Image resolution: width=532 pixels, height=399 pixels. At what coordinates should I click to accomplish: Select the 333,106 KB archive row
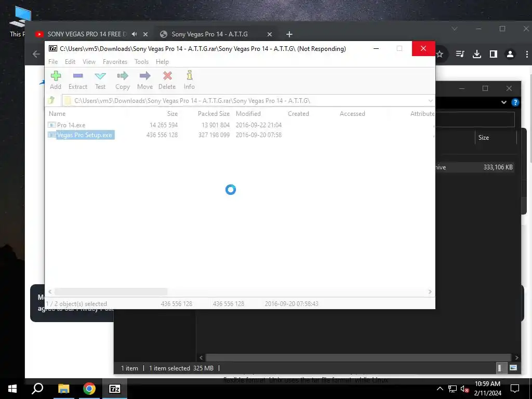pos(474,167)
